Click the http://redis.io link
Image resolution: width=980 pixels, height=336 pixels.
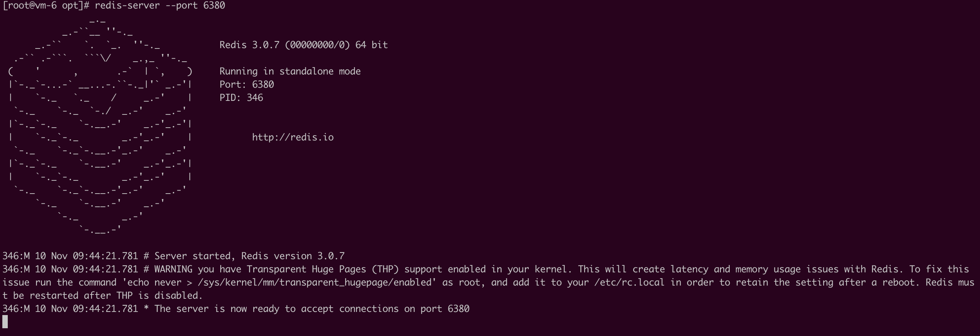(293, 137)
